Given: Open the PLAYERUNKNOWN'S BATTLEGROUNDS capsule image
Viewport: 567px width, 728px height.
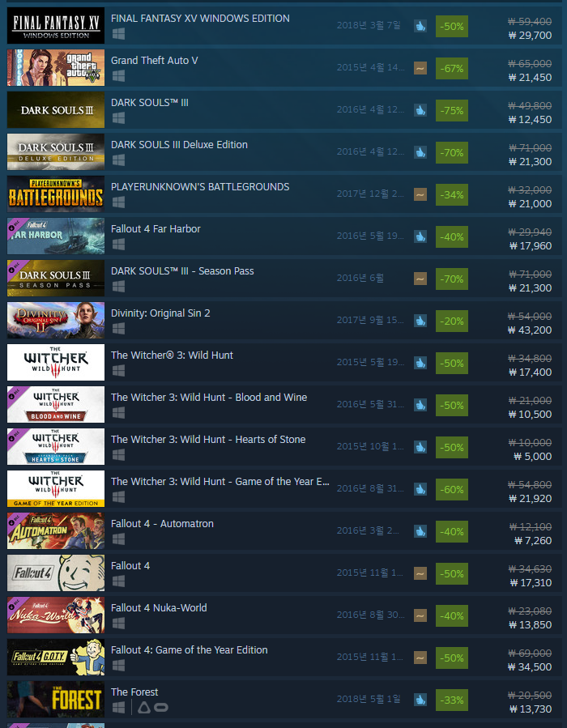Looking at the screenshot, I should (56, 194).
